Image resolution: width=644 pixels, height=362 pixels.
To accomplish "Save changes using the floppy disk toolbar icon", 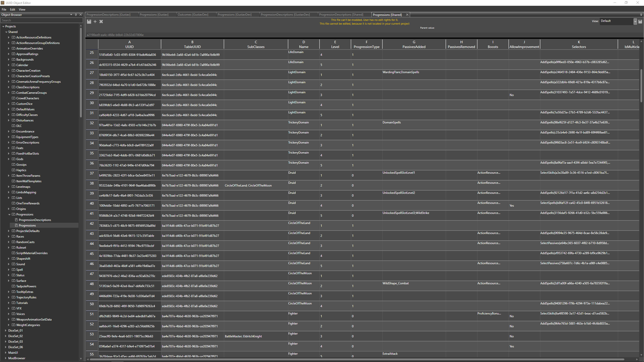I will coord(89,22).
